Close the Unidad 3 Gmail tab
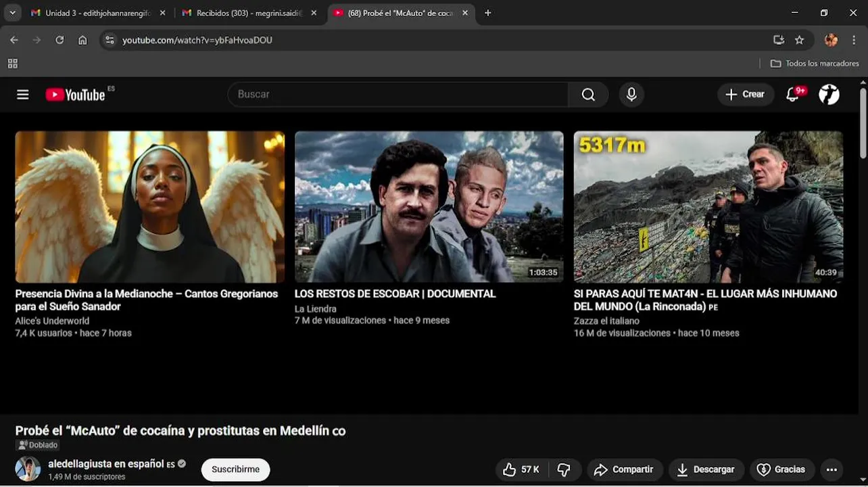 pyautogui.click(x=162, y=13)
